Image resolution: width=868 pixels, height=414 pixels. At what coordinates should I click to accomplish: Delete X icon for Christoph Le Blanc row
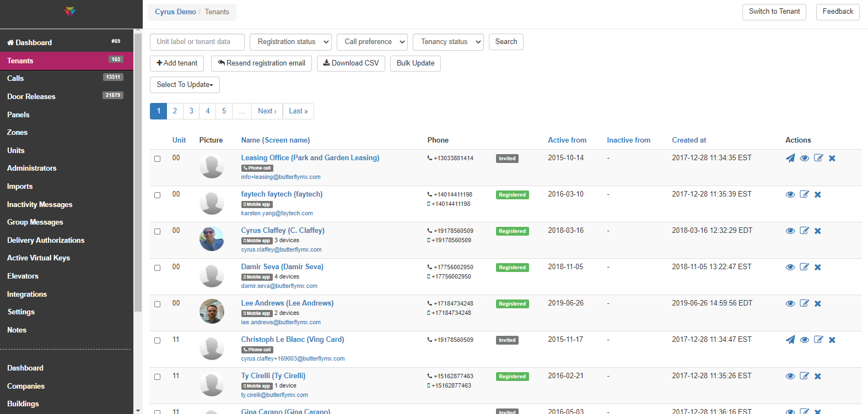coord(832,340)
